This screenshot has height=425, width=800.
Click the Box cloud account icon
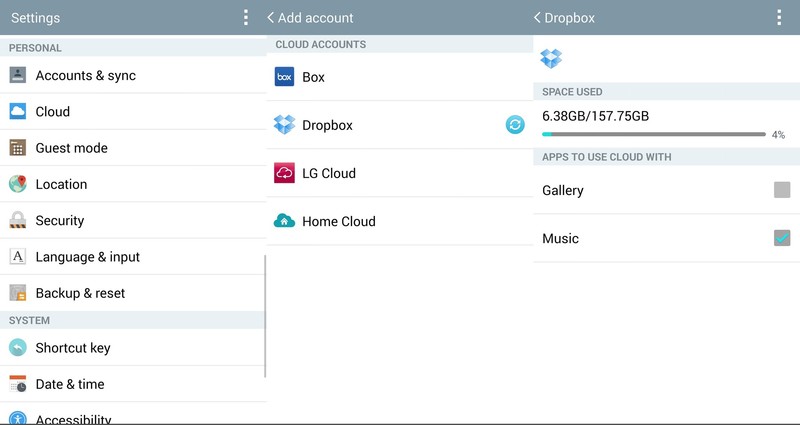click(x=284, y=77)
